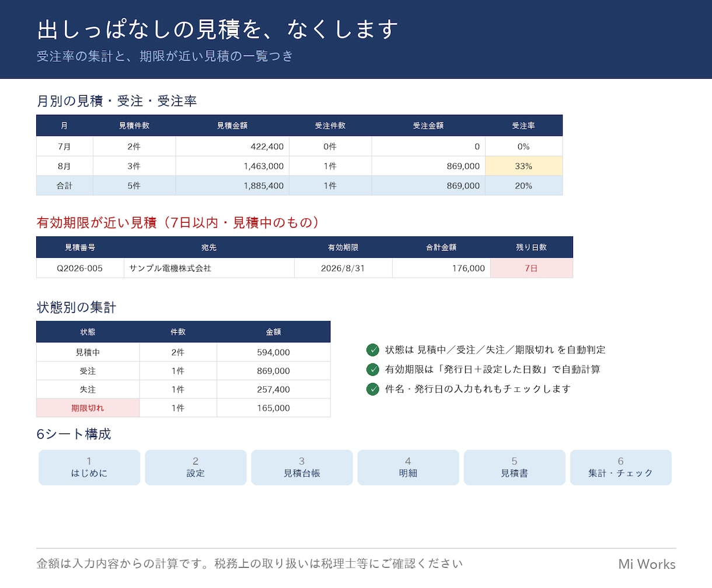Click the 165,000 amount cell
Image resolution: width=712 pixels, height=588 pixels.
point(274,408)
